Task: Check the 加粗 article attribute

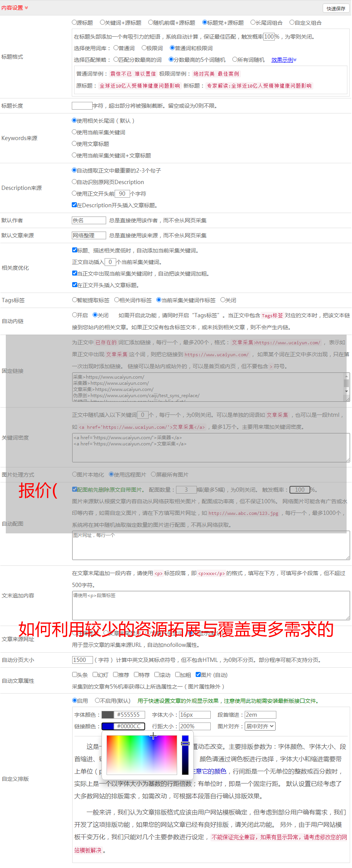Action: coord(178,675)
